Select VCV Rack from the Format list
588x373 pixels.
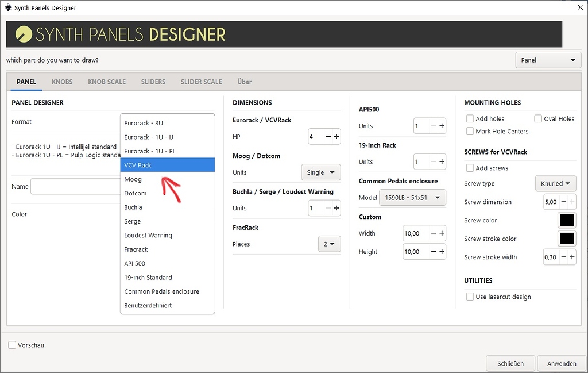point(167,165)
